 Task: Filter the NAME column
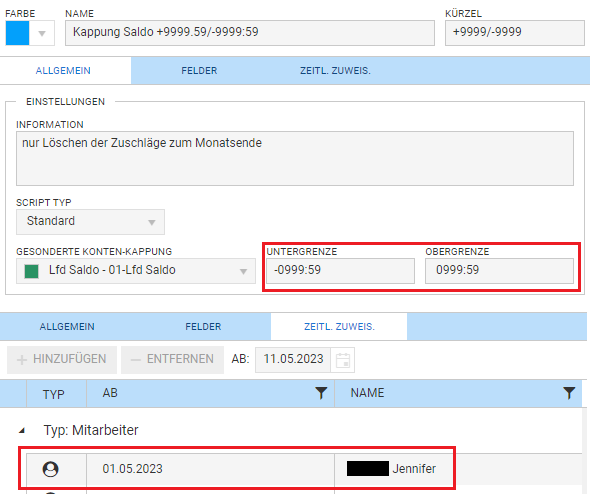pos(569,393)
